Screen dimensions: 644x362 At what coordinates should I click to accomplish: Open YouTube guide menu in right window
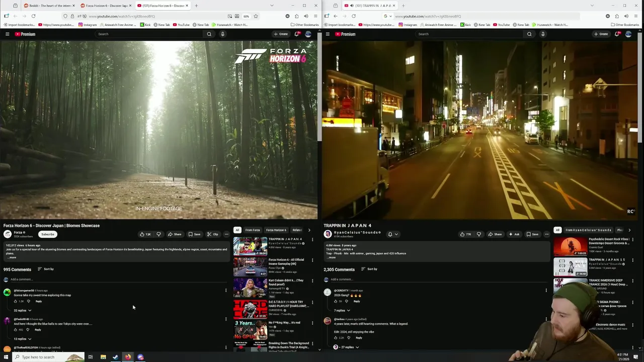pos(328,34)
